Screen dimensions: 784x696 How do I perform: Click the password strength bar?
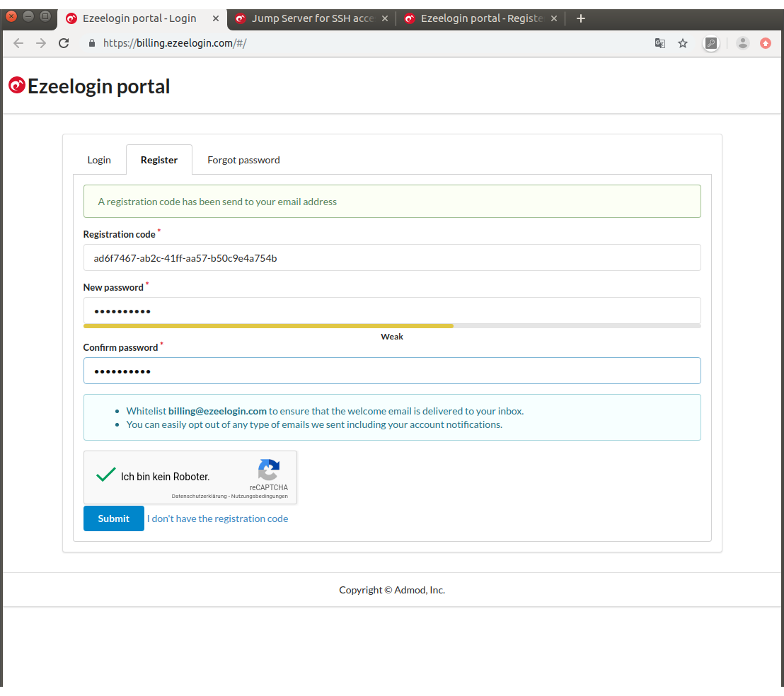[x=392, y=326]
